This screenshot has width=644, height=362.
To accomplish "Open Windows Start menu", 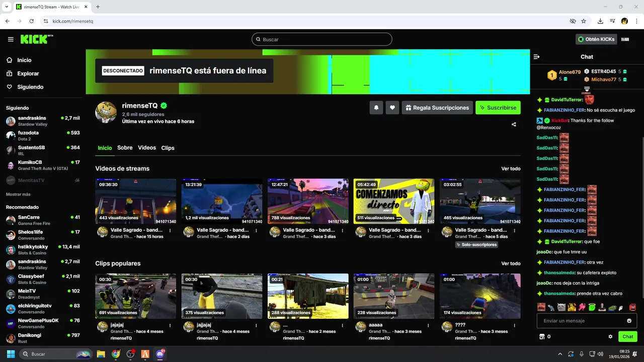I will pos(11,354).
